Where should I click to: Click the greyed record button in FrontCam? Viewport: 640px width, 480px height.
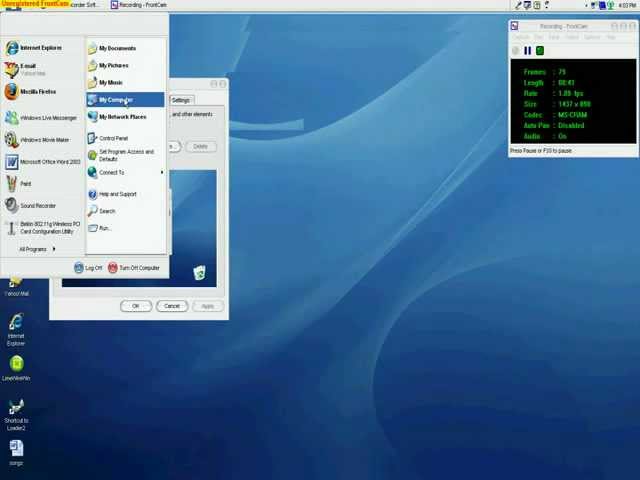tap(516, 51)
